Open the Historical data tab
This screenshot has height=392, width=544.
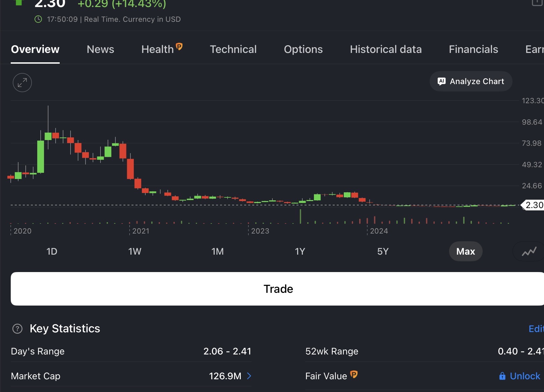point(386,49)
